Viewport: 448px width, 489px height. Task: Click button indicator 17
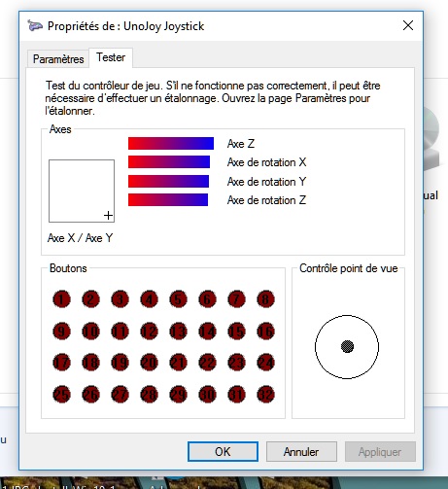61,363
